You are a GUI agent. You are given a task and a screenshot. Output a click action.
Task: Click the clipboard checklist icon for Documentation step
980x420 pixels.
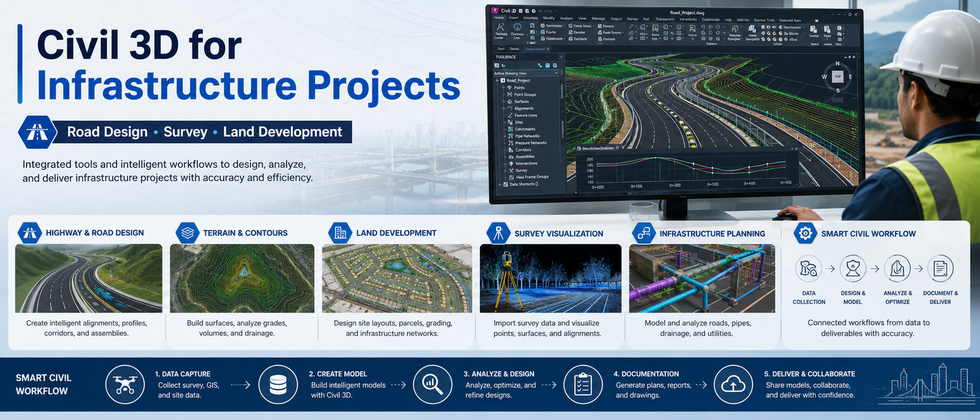click(x=582, y=384)
